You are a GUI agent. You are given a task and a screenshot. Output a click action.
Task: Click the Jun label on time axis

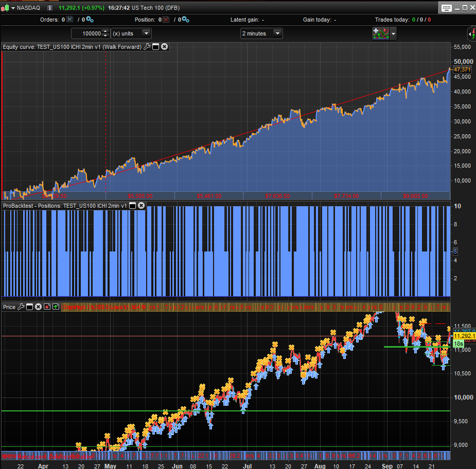point(178,466)
